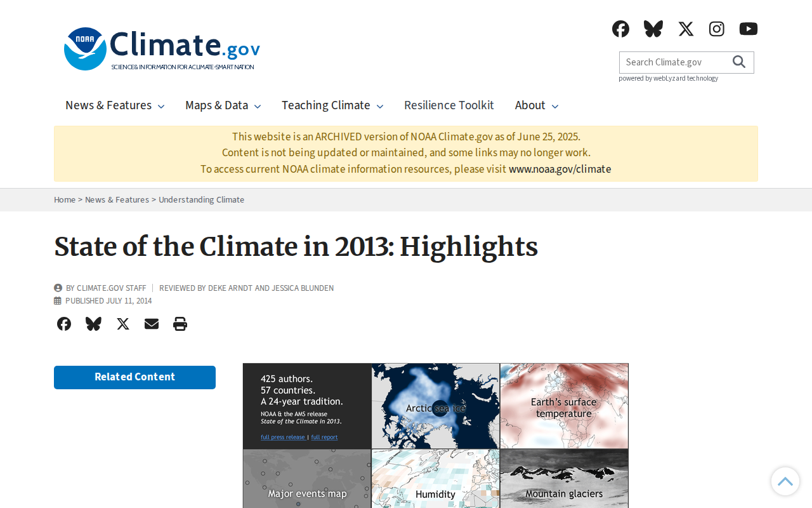The height and width of the screenshot is (508, 812).
Task: Open the YouTube channel icon
Action: (749, 29)
